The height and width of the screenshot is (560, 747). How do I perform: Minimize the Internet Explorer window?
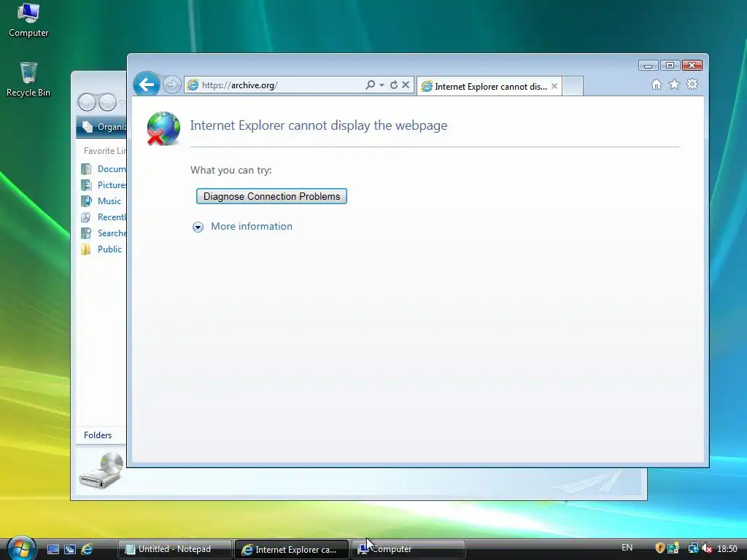tap(648, 65)
